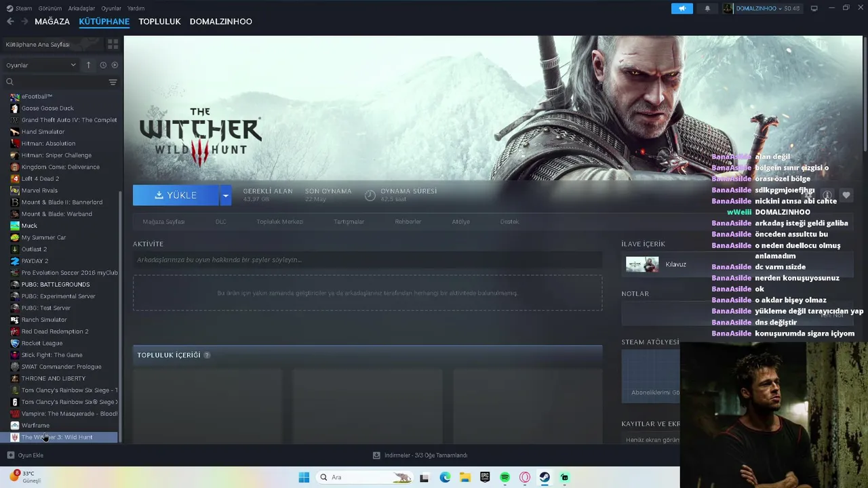868x488 pixels.
Task: Open the announcements megaphone button
Action: coord(682,8)
